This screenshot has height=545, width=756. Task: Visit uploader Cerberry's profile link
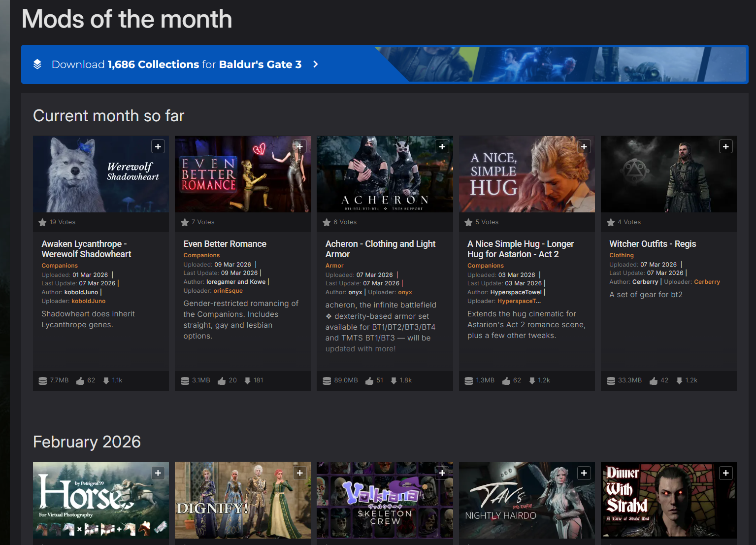point(707,282)
